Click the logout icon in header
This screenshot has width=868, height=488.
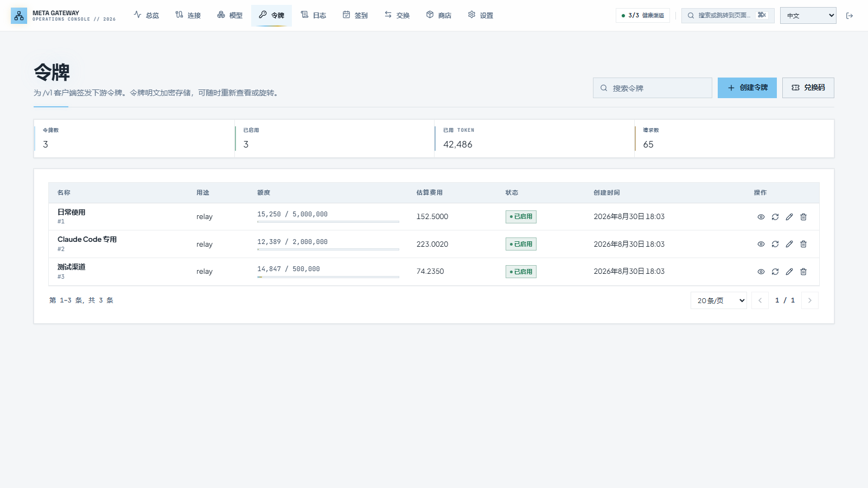pyautogui.click(x=850, y=16)
